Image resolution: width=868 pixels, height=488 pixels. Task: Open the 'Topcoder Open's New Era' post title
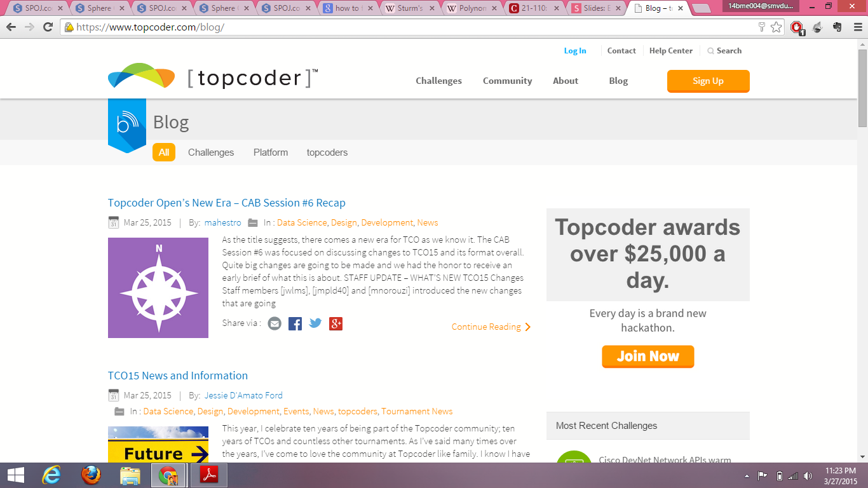[x=227, y=203]
